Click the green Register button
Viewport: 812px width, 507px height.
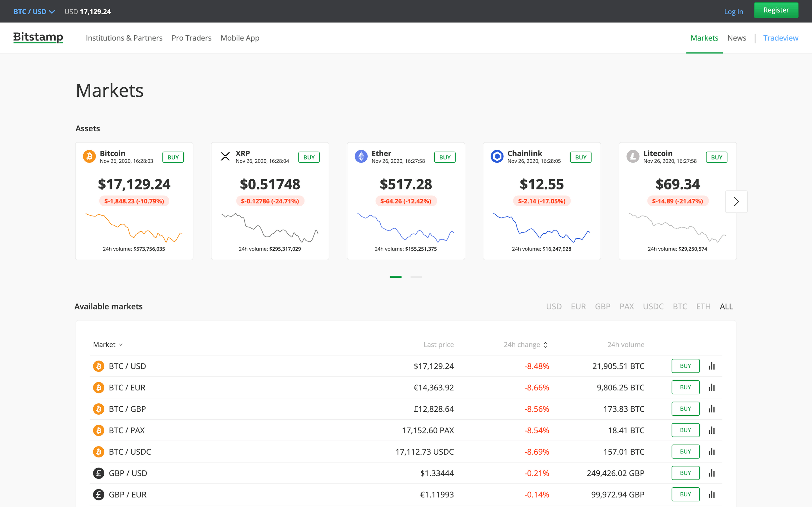pyautogui.click(x=776, y=10)
